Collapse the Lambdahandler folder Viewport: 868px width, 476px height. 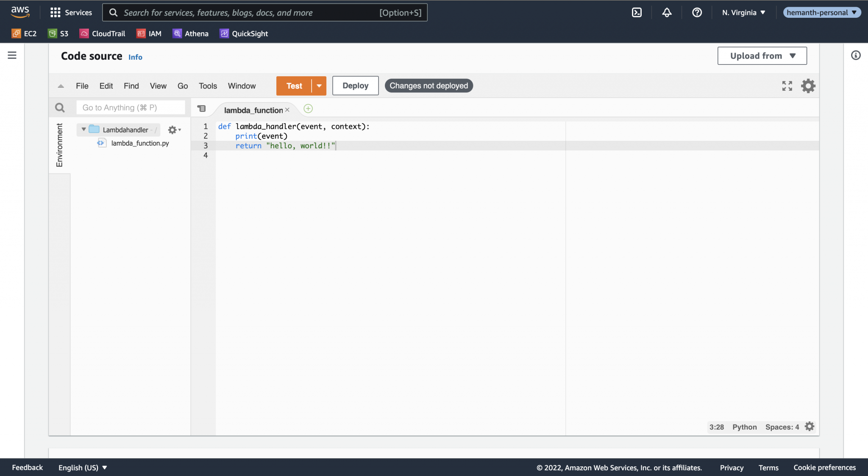(83, 130)
